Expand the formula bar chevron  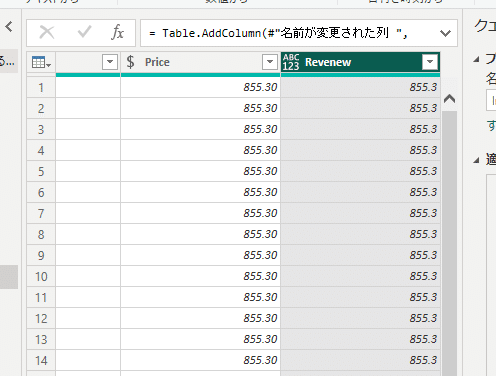click(x=445, y=33)
